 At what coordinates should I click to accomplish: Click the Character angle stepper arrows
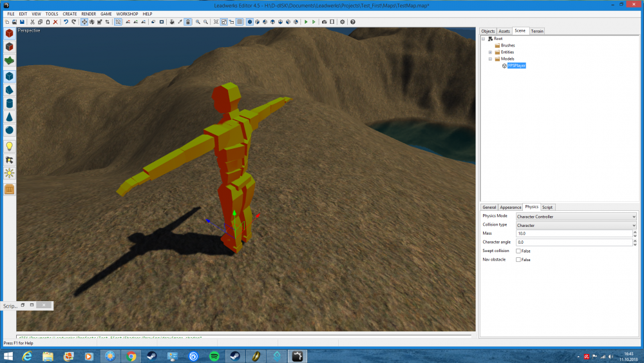(x=635, y=242)
